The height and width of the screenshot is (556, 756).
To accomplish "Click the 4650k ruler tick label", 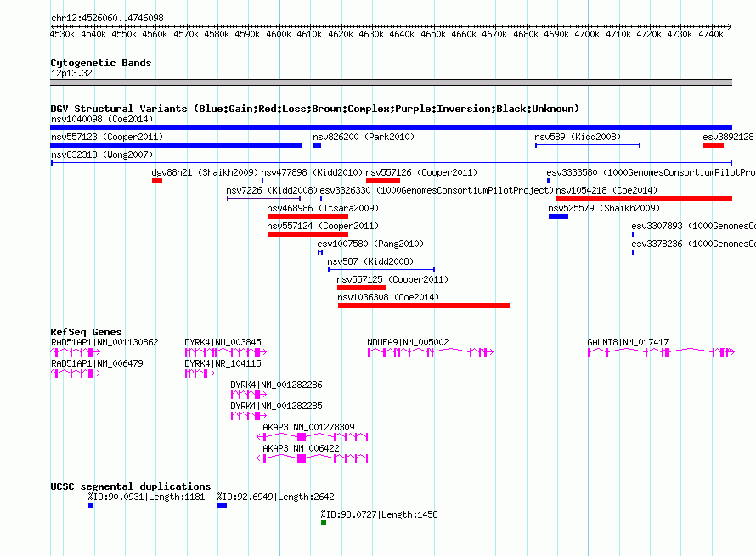I will pos(433,34).
